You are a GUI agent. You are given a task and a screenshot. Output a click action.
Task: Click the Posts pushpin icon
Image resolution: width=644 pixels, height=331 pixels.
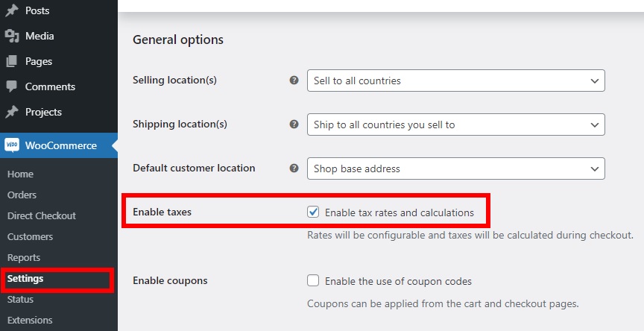(x=12, y=10)
